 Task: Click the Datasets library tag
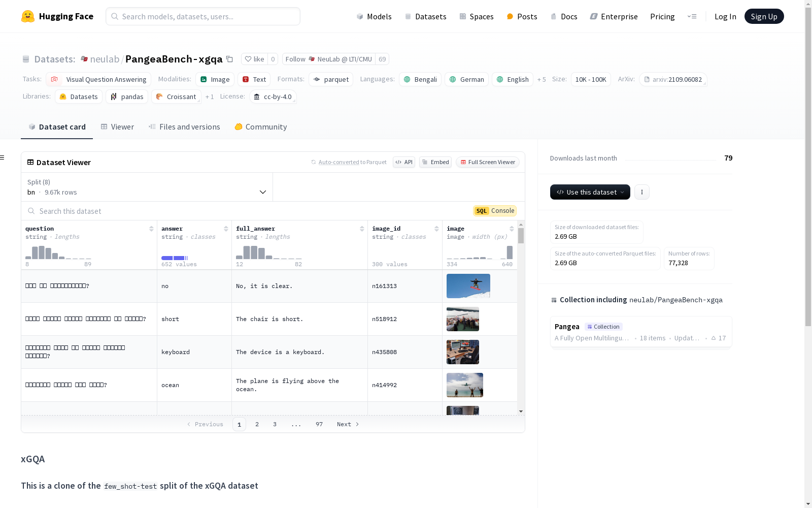pos(79,97)
